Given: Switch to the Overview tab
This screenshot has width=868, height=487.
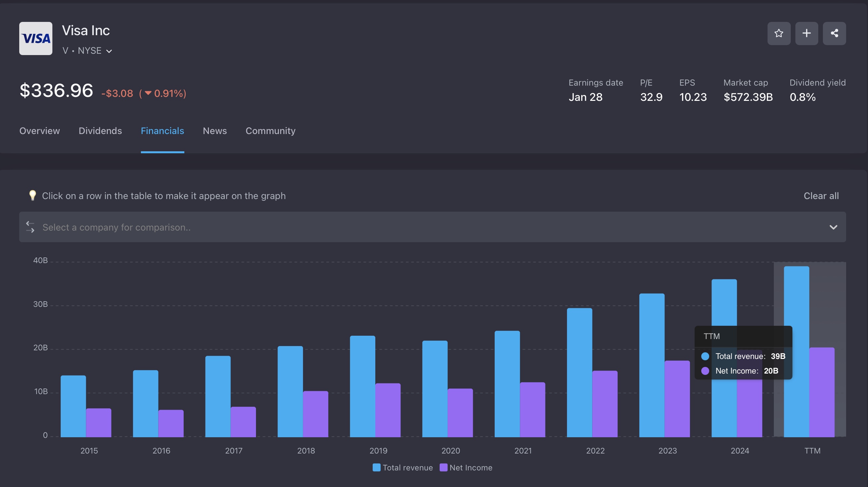Looking at the screenshot, I should pos(39,131).
